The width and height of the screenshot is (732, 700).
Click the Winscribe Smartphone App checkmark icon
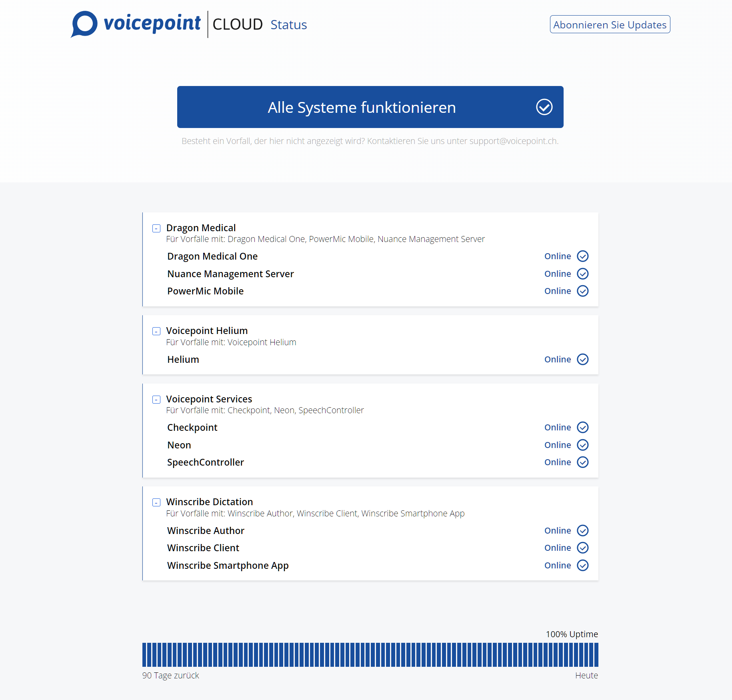582,566
